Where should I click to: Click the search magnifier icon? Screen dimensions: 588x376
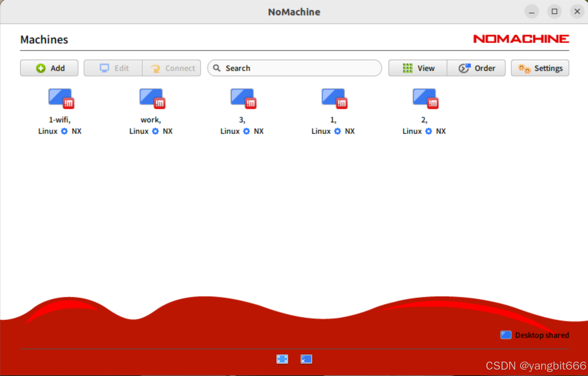[x=217, y=68]
